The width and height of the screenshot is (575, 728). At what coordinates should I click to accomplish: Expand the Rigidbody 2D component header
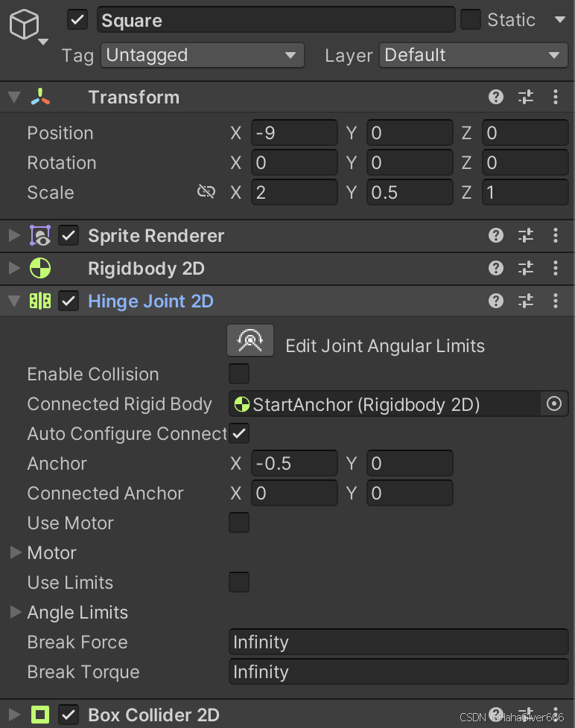click(15, 268)
